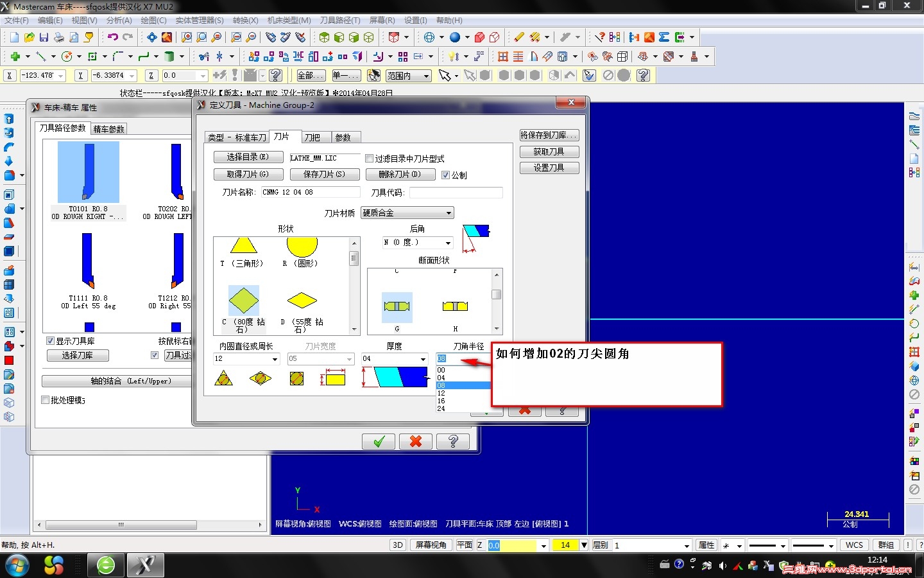Click the red confirm check icon in the selection bar

(589, 76)
